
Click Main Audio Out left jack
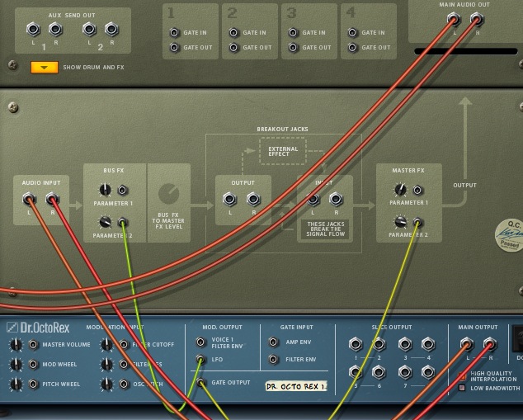[454, 19]
